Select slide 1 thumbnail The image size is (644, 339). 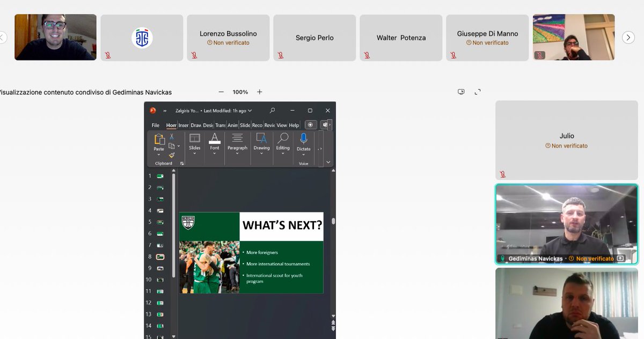pos(160,176)
